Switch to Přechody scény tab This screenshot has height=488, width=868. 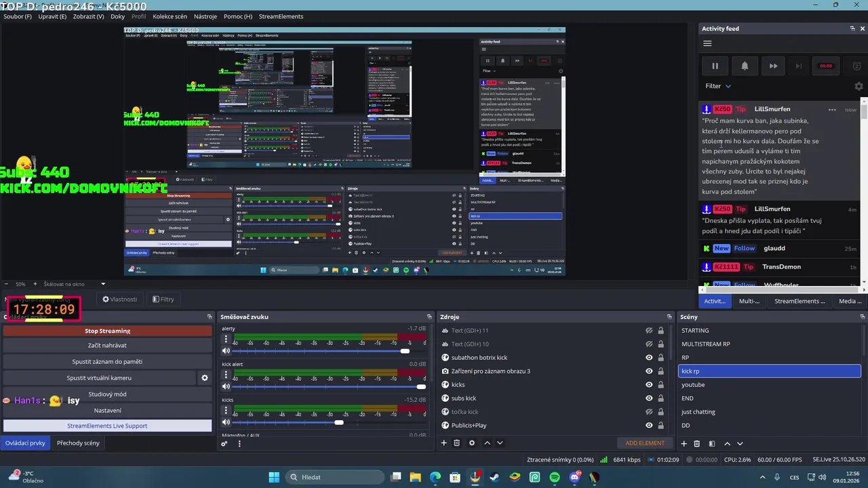pyautogui.click(x=78, y=443)
